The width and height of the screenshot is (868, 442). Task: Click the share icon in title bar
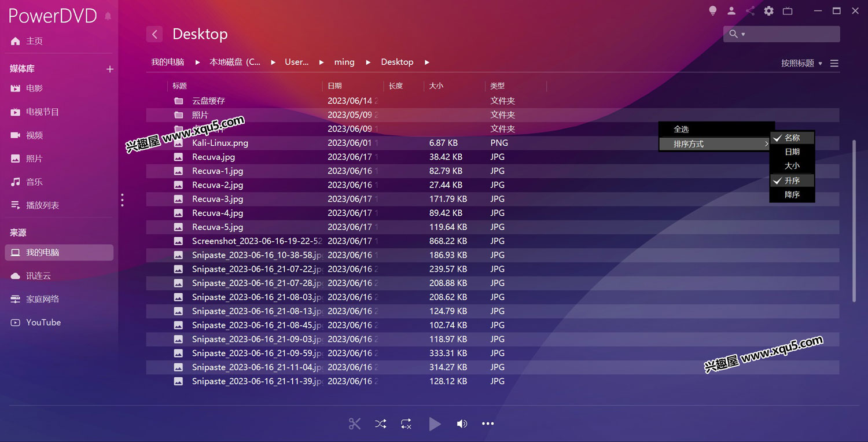point(750,10)
